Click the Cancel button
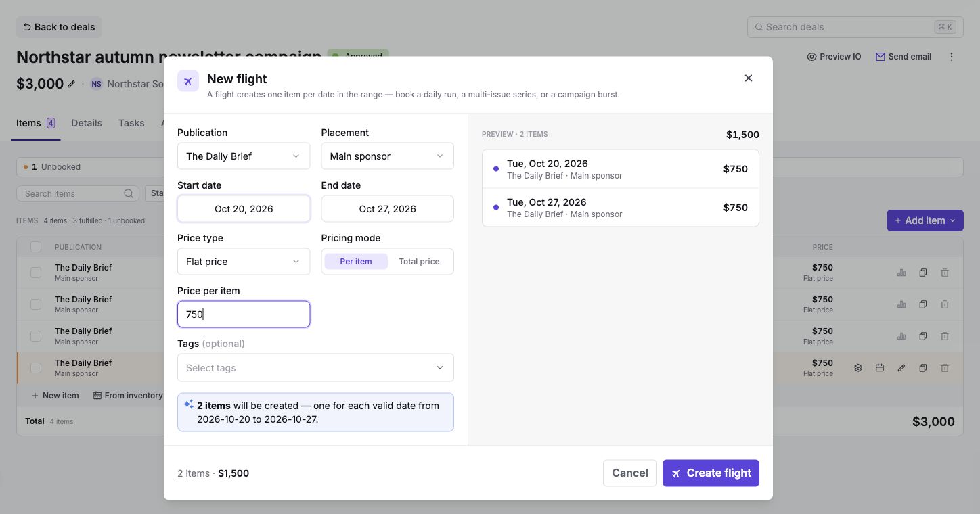The width and height of the screenshot is (980, 514). click(630, 473)
